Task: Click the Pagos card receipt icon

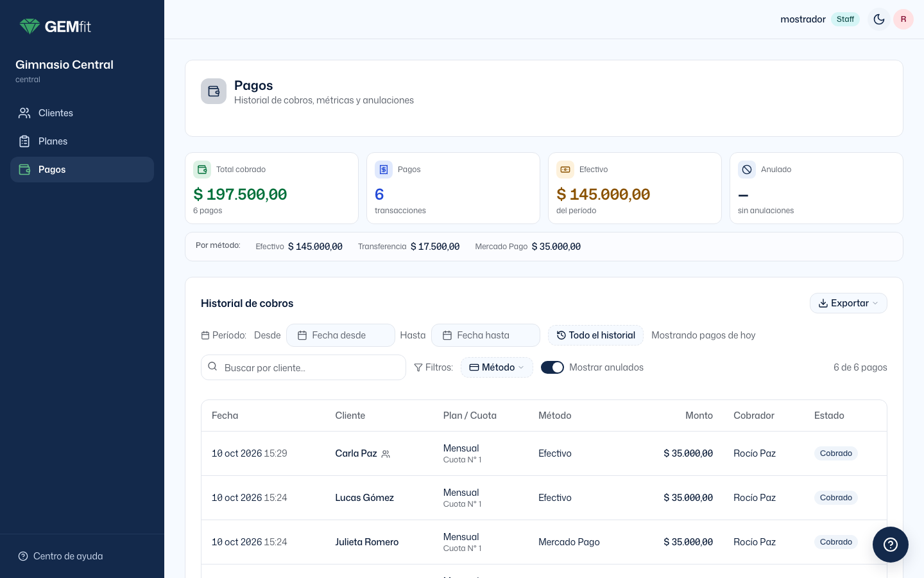Action: 384,170
